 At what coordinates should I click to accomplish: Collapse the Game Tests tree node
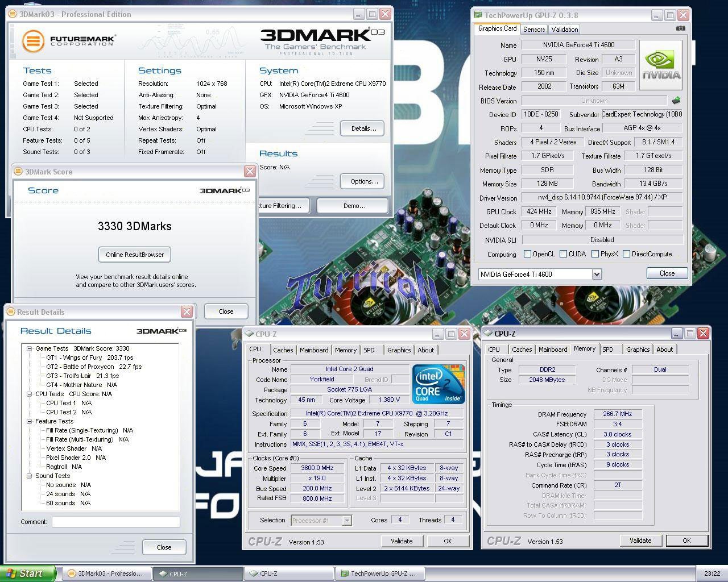click(30, 348)
